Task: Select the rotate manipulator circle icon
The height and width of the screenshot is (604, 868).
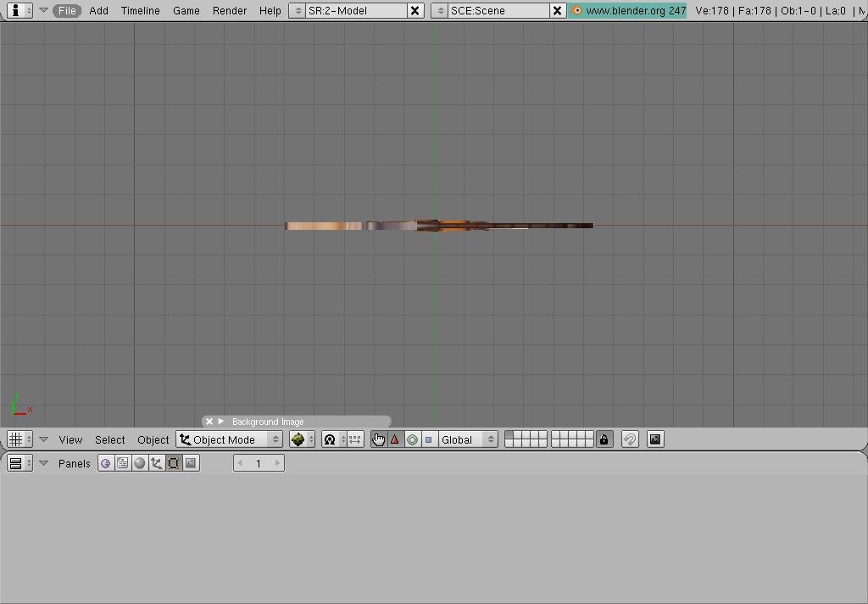Action: pyautogui.click(x=412, y=439)
